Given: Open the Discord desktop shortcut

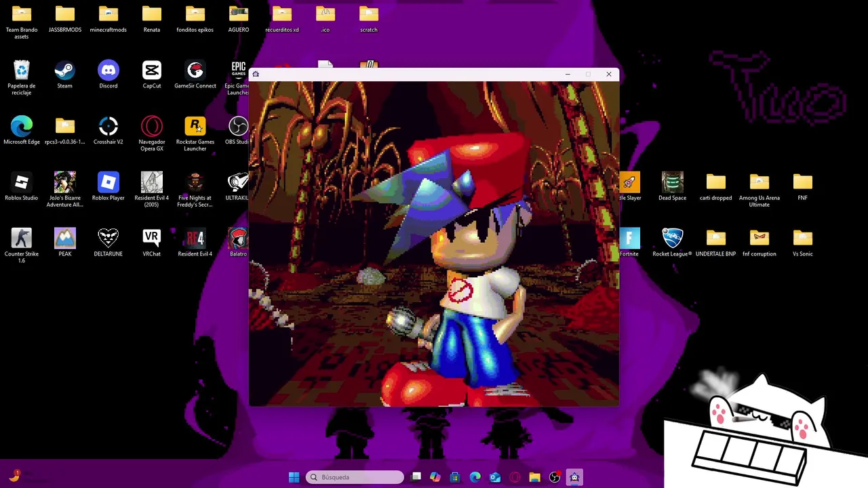Looking at the screenshot, I should [x=108, y=75].
